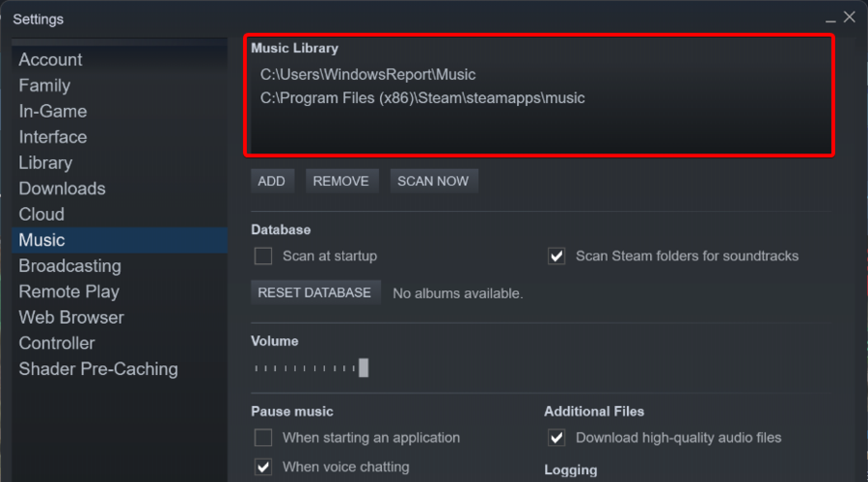Select the Family settings category

coord(44,86)
